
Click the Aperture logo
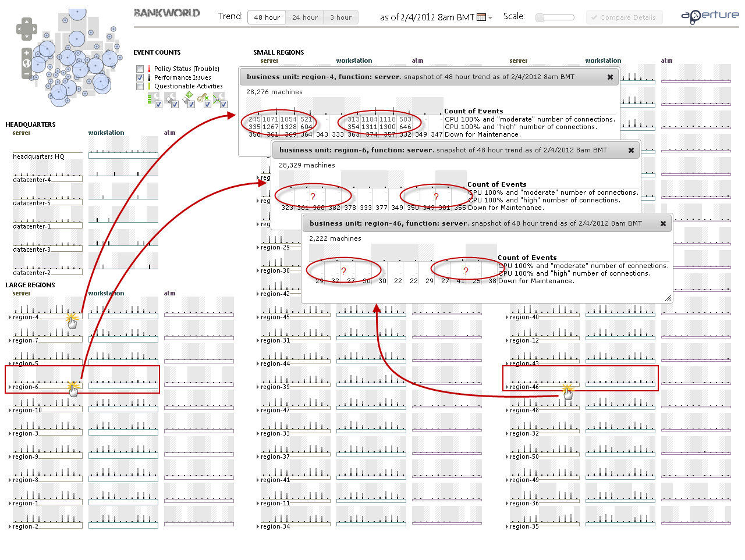709,16
